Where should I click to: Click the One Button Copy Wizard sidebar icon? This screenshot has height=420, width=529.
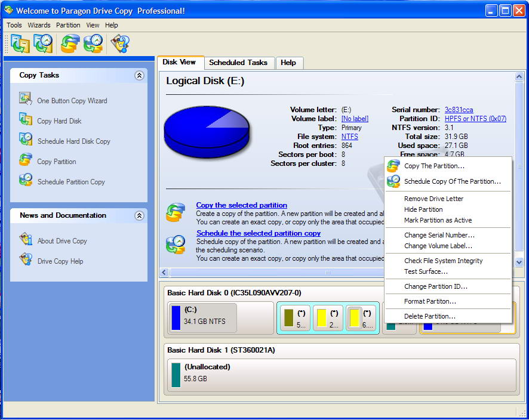coord(26,99)
